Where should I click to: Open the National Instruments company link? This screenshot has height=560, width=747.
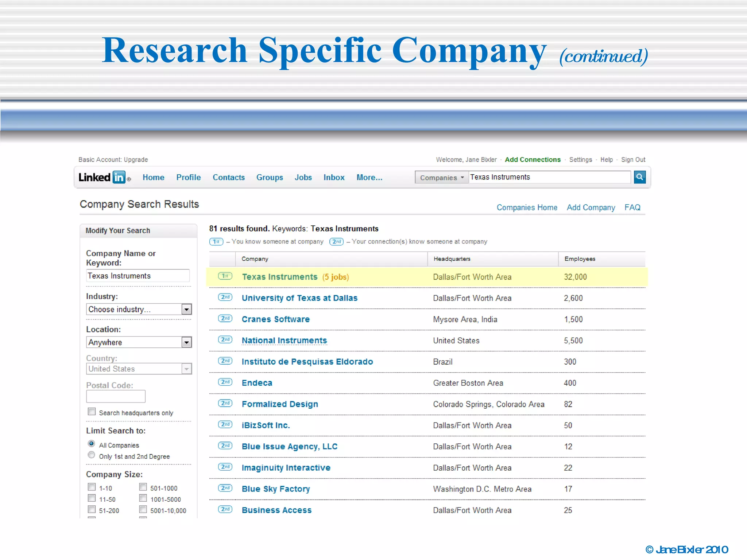[x=284, y=340]
